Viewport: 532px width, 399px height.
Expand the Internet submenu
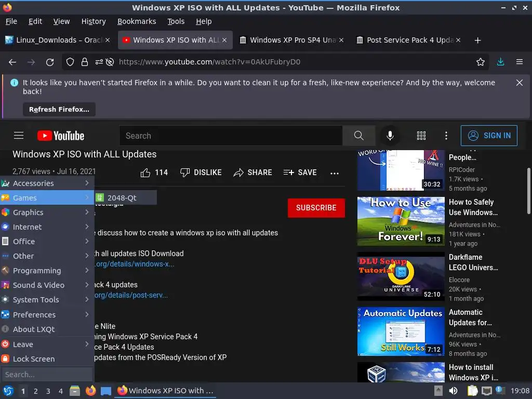[47, 227]
